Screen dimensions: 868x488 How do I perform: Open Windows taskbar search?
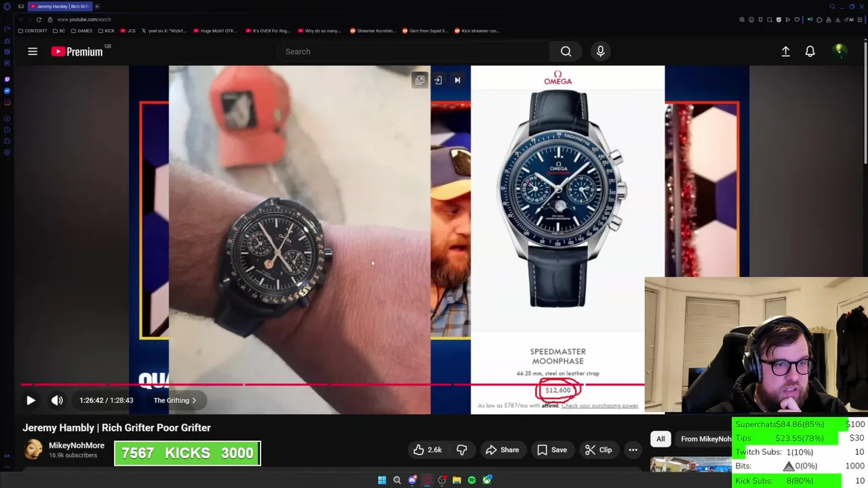397,480
